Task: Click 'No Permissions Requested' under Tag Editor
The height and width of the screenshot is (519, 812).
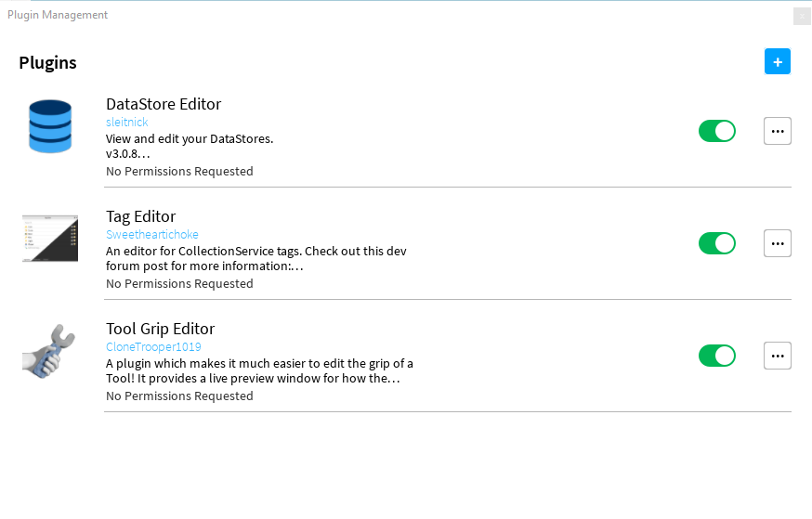Action: pyautogui.click(x=179, y=283)
